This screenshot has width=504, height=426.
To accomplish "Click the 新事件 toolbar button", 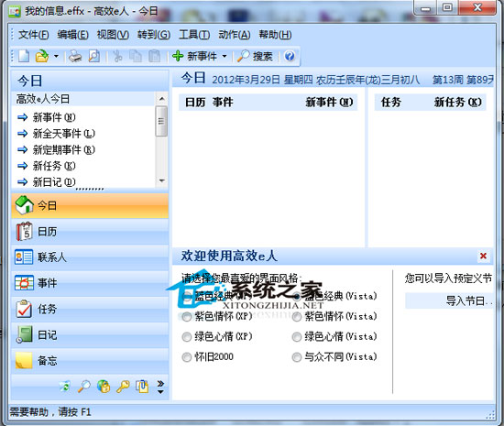I will coord(194,56).
